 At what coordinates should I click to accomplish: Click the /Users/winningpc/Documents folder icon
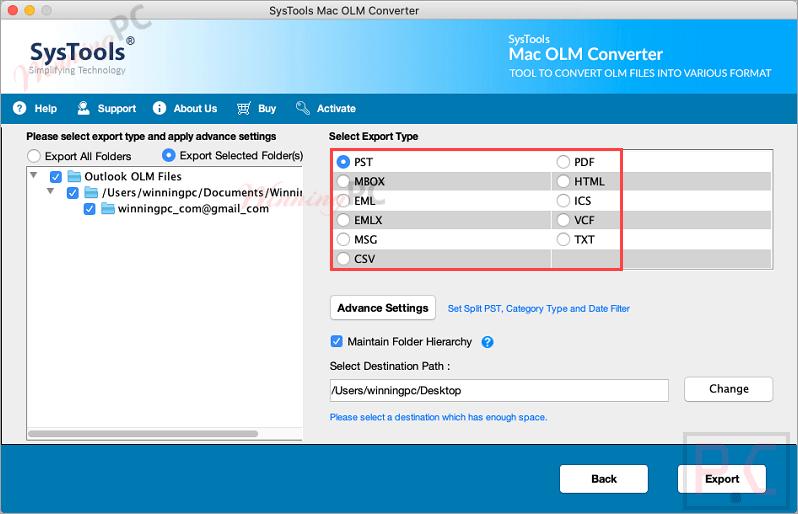[91, 192]
